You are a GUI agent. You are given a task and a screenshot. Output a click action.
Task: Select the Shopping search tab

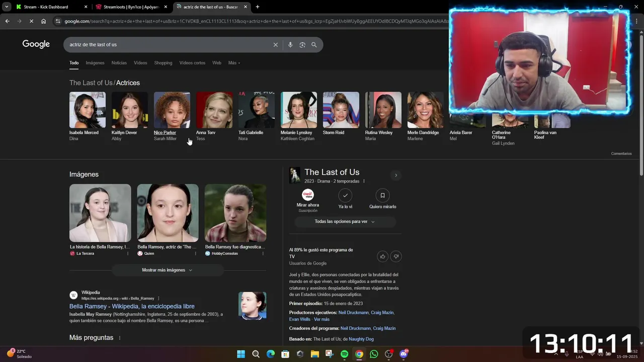coord(163,63)
